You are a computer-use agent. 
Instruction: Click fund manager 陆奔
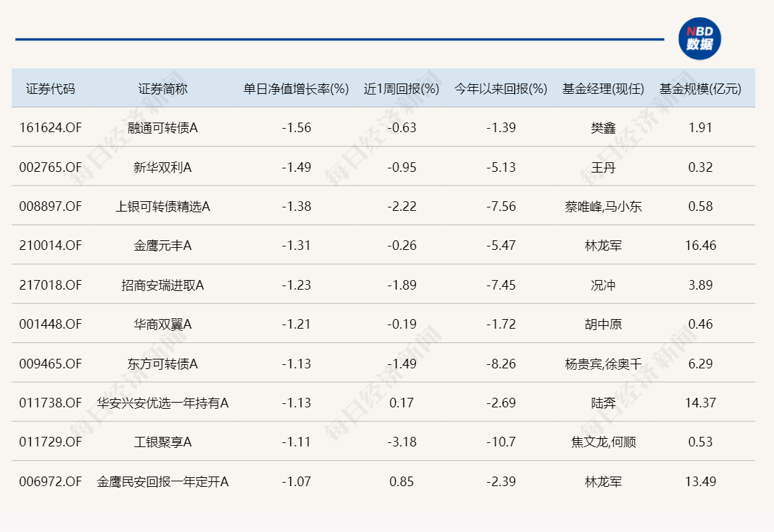pyautogui.click(x=603, y=403)
